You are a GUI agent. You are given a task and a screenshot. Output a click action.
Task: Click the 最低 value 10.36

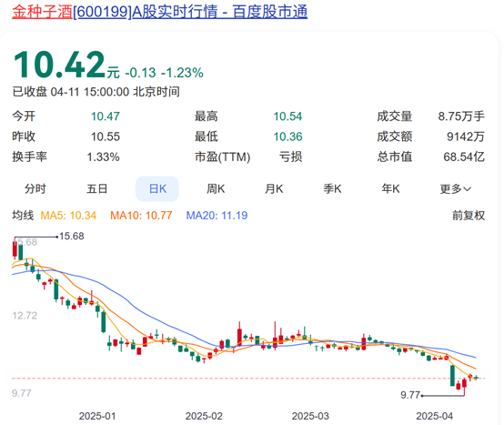pyautogui.click(x=287, y=137)
